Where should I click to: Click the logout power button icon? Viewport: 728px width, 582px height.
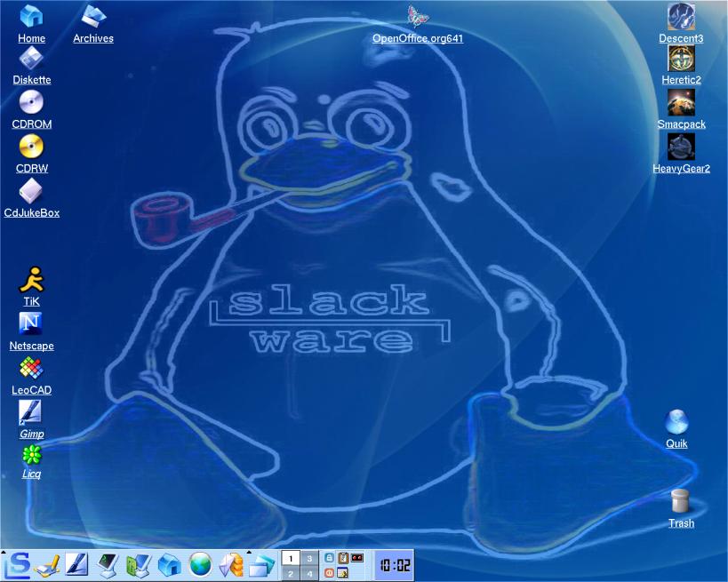329,573
